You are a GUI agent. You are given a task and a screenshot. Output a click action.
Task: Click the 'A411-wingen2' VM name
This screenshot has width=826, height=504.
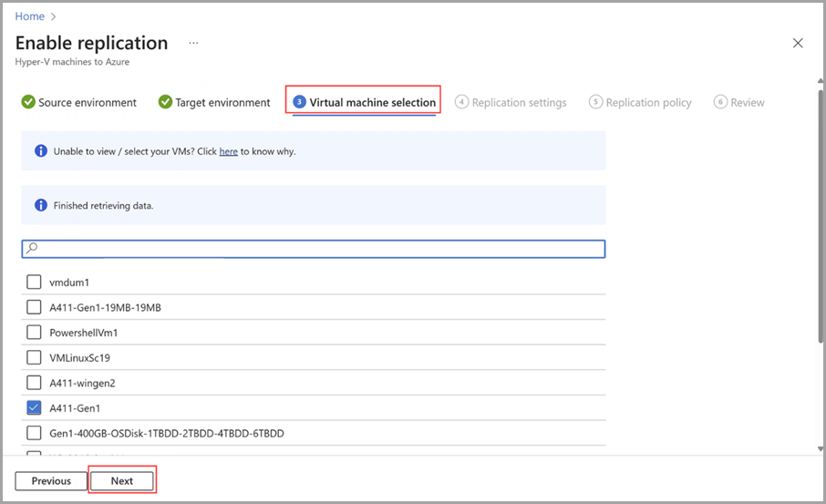tap(82, 384)
